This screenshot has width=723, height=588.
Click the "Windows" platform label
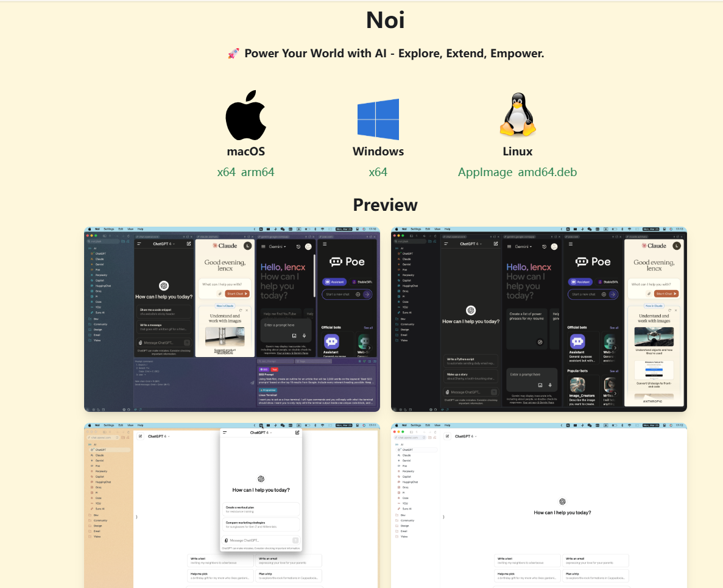(378, 151)
